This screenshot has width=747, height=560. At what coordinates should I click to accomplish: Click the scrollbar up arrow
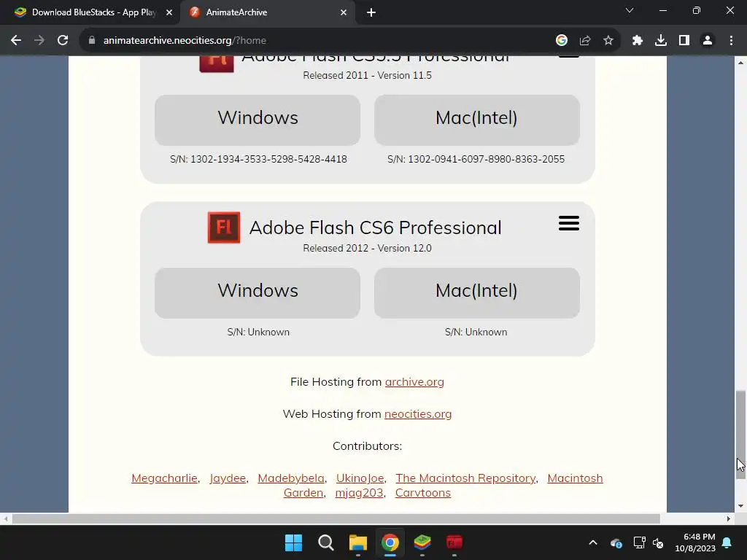tap(740, 63)
